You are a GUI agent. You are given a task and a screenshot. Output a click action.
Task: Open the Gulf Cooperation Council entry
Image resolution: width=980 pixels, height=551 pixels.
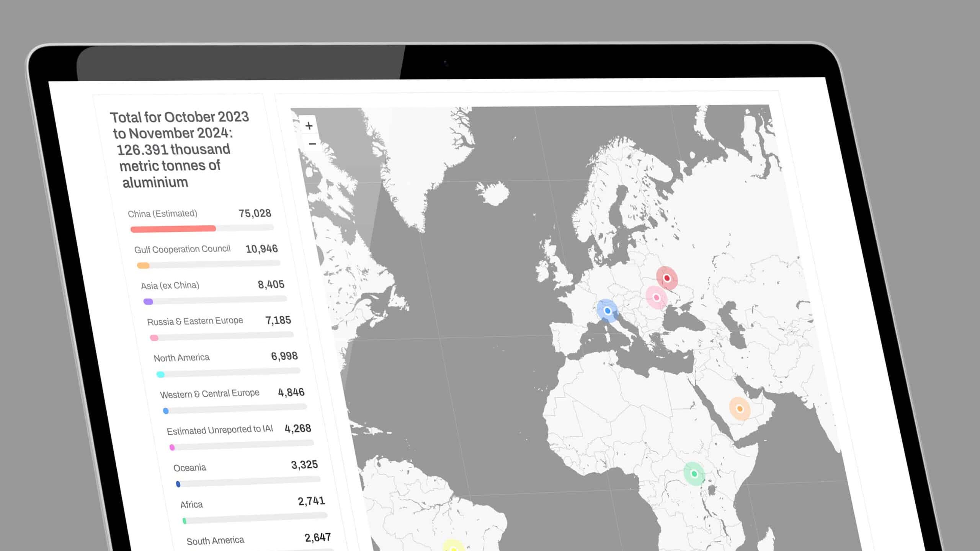[x=182, y=249]
